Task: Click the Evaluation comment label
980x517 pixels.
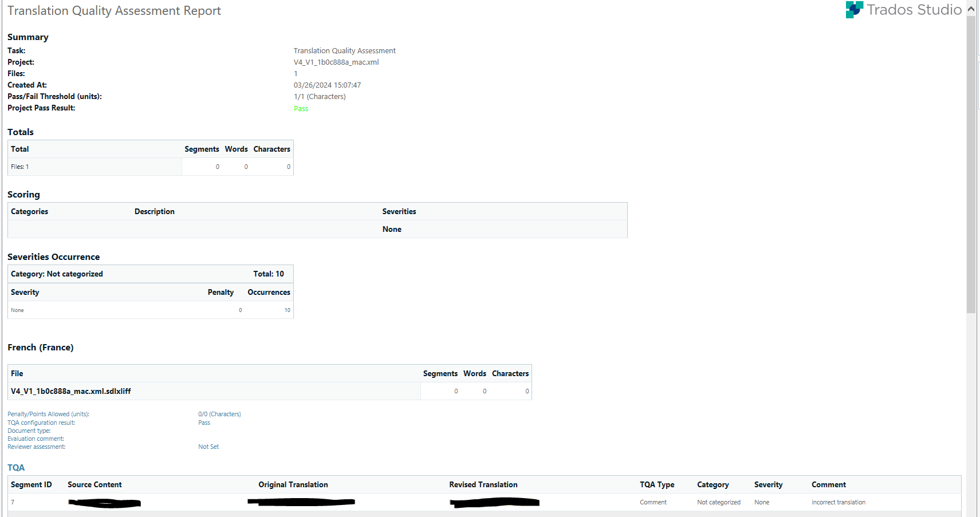Action: (35, 438)
